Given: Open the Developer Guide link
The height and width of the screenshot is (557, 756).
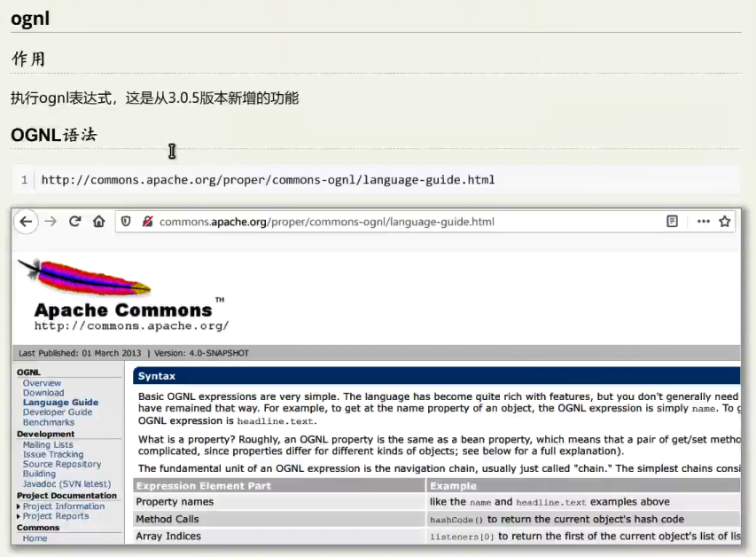Looking at the screenshot, I should (58, 412).
